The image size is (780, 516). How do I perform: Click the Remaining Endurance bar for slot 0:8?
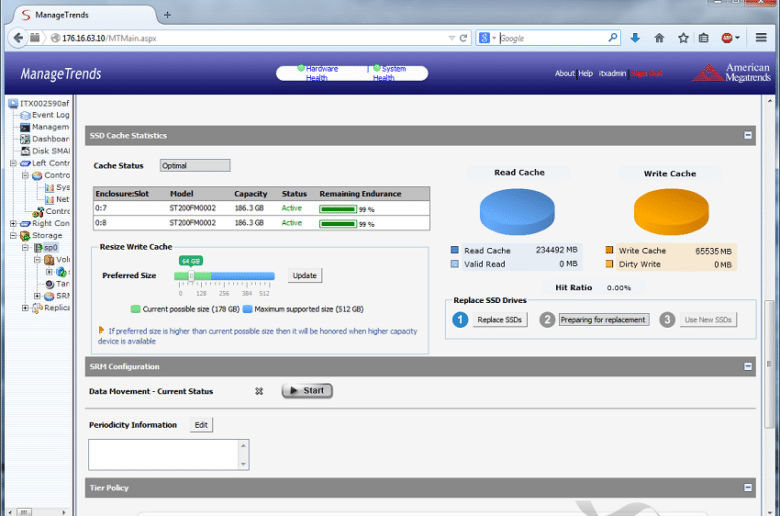point(338,224)
